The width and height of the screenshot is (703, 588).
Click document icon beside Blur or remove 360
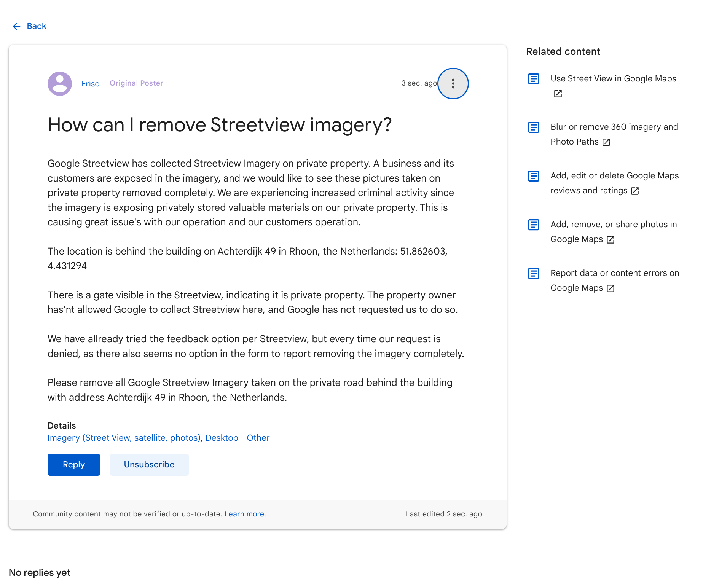click(534, 127)
